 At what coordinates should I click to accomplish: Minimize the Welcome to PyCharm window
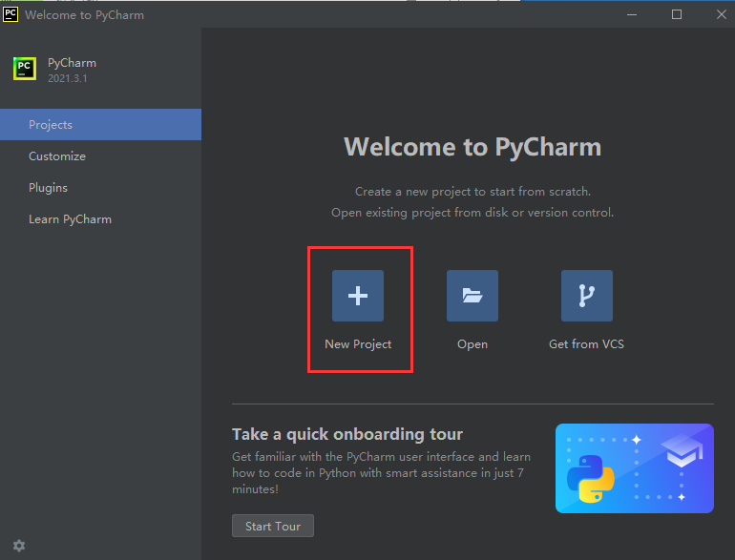[632, 14]
